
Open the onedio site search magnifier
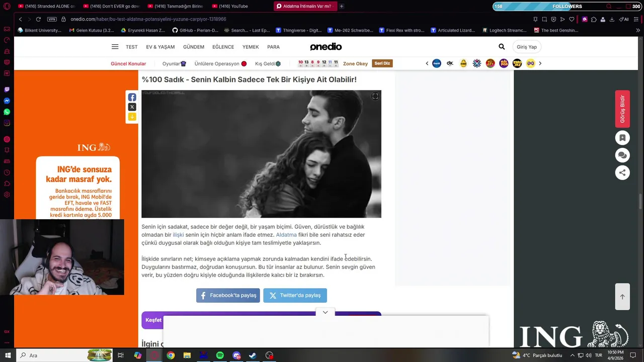[x=502, y=47]
